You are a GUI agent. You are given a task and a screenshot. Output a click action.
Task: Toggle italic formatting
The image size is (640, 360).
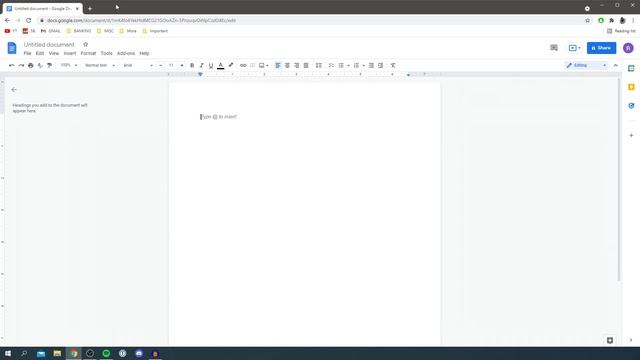coord(201,65)
